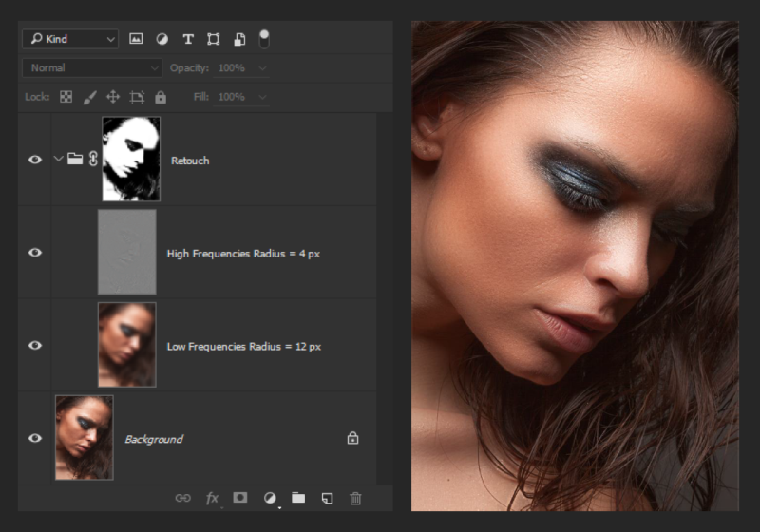
Task: Filter for type layers icon
Action: click(188, 39)
